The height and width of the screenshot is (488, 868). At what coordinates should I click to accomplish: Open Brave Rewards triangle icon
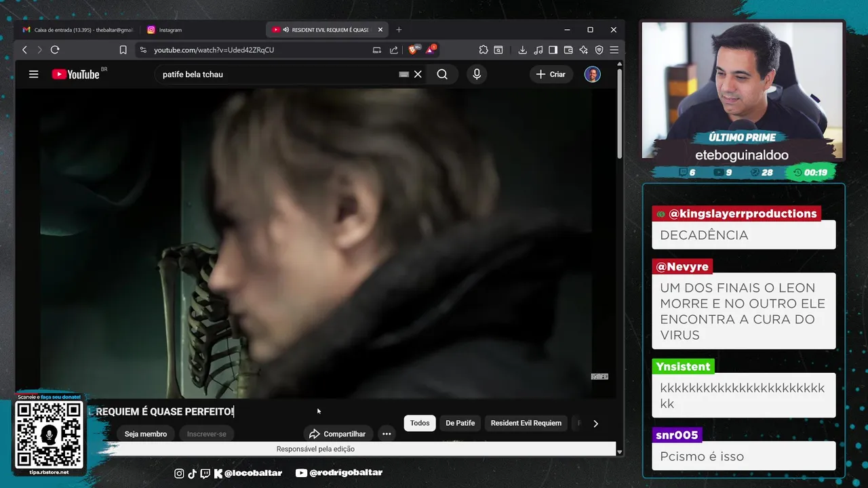coord(430,49)
